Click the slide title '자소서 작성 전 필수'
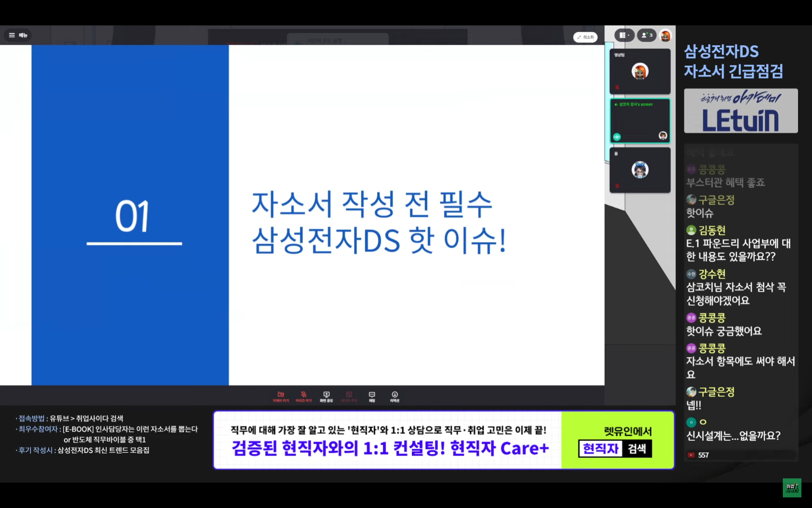Image resolution: width=812 pixels, height=508 pixels. click(x=372, y=204)
